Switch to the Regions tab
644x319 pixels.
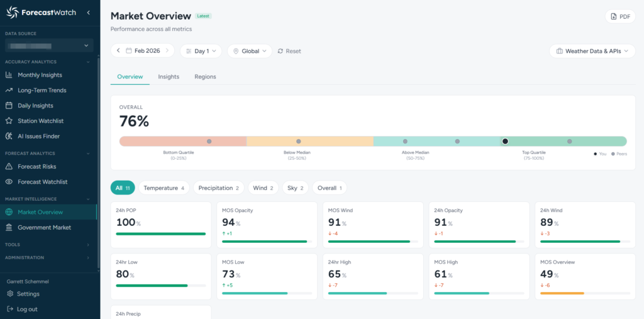[205, 77]
